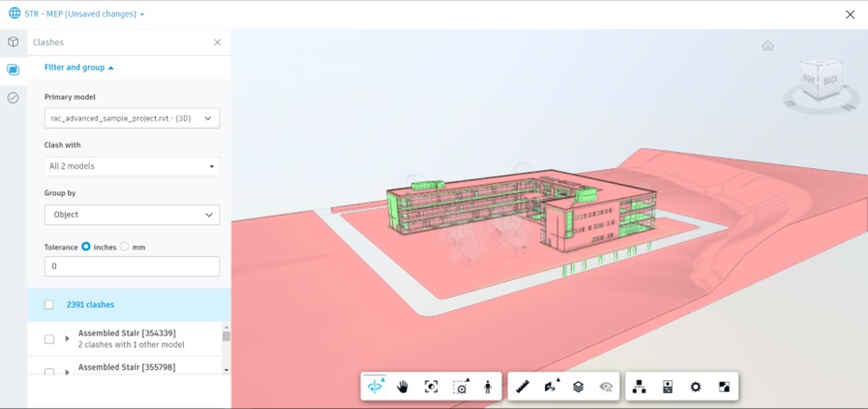Select the Pan hand tool
Screen dimensions: 868x409
tap(403, 387)
